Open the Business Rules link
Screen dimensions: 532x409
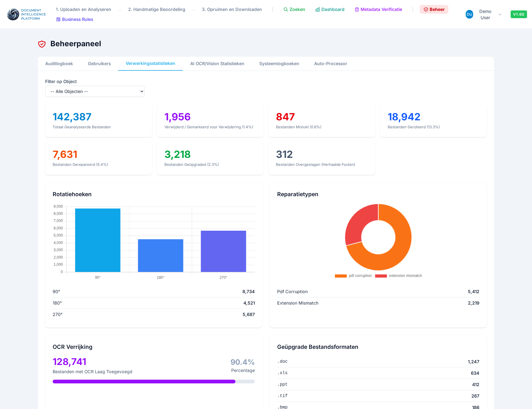[75, 19]
